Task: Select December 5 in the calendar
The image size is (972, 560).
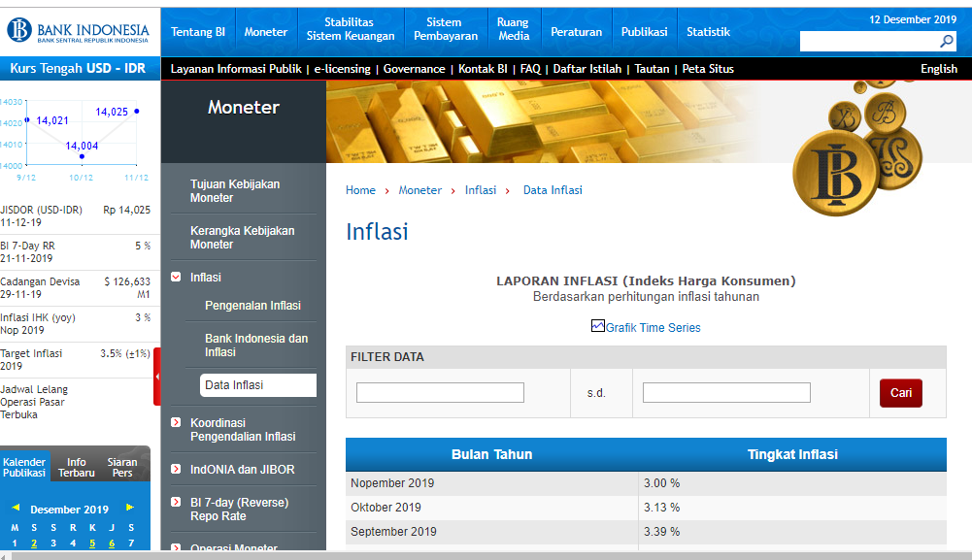Action: (x=92, y=544)
